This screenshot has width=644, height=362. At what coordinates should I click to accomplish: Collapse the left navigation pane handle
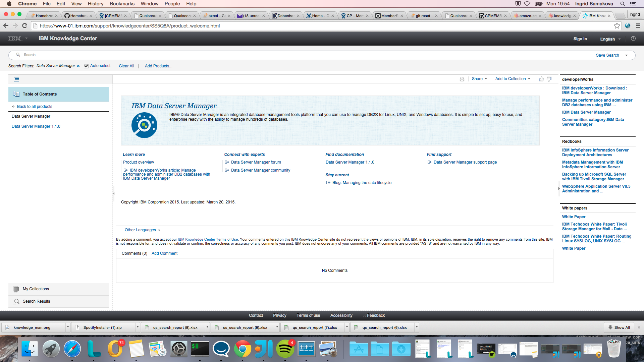click(x=114, y=193)
